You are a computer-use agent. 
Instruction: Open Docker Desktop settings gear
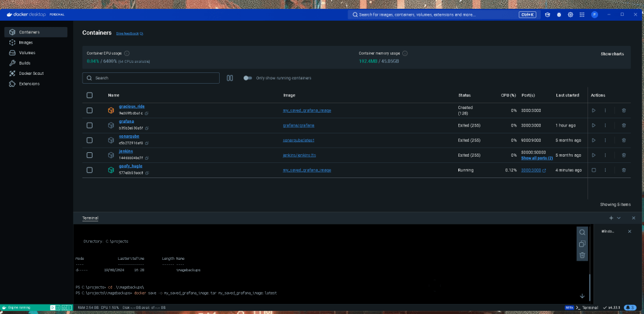click(x=570, y=14)
